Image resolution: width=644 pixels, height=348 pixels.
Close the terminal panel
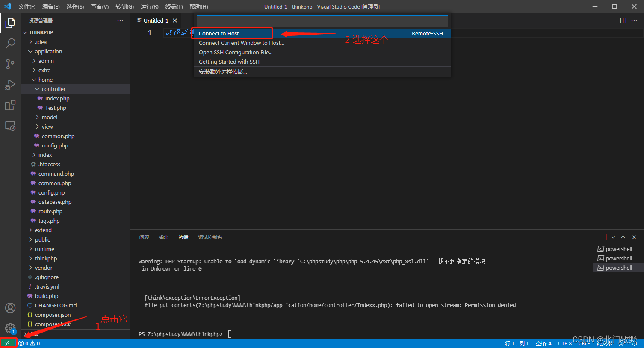pos(634,237)
